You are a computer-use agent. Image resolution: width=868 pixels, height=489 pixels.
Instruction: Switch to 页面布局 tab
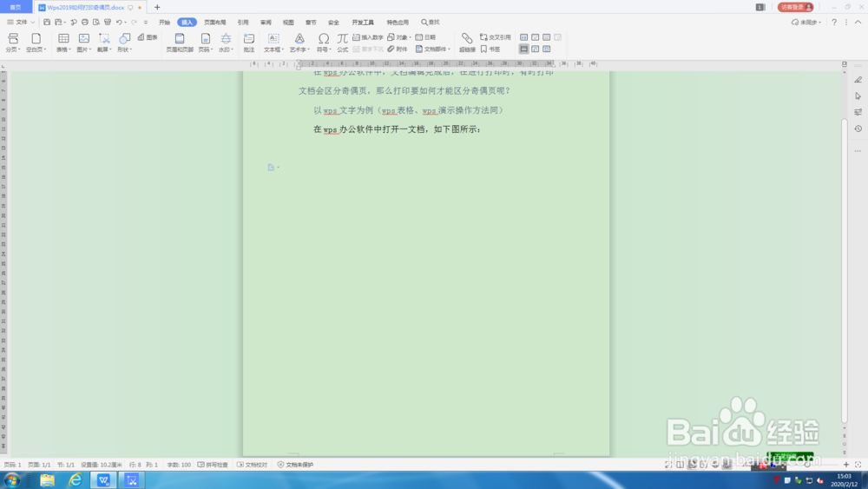(214, 23)
